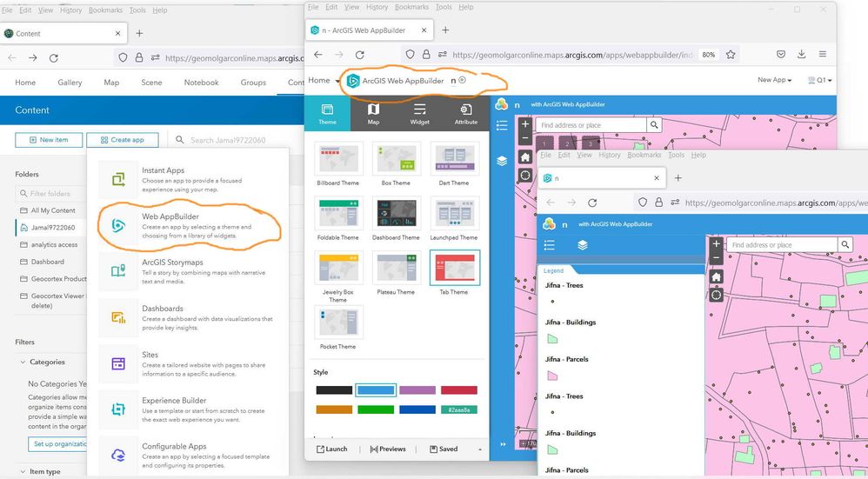Choose the red style swatch

[x=459, y=390]
